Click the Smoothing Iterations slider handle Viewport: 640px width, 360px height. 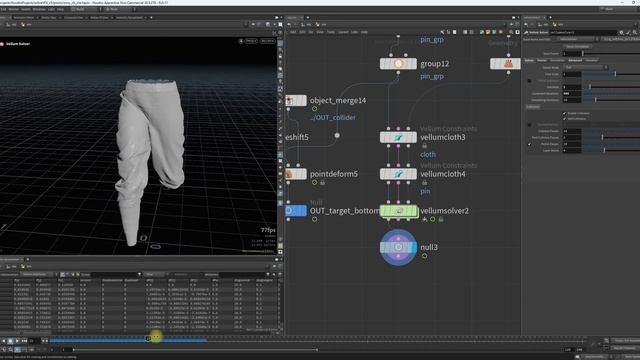[x=596, y=100]
